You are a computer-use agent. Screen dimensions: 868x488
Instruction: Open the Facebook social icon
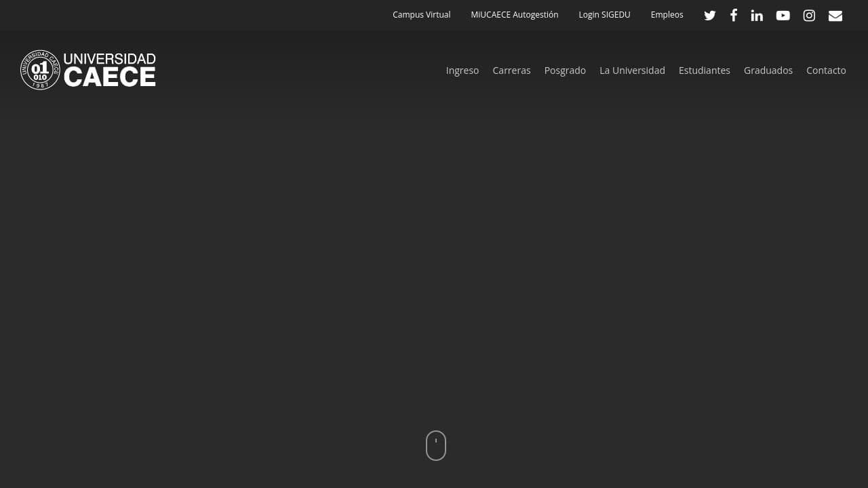point(733,15)
